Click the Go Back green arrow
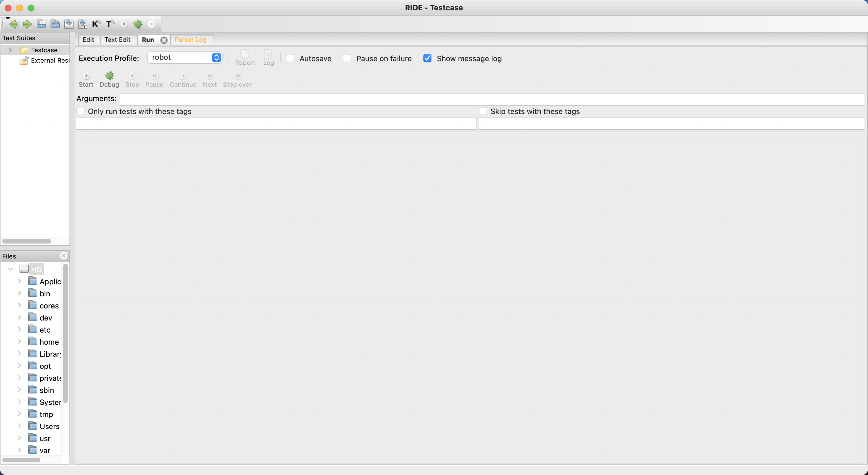868x475 pixels. click(x=14, y=24)
